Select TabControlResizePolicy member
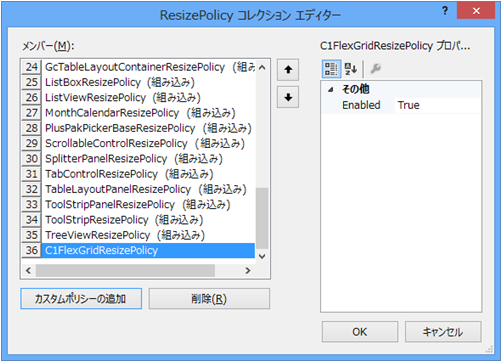 coord(148,174)
